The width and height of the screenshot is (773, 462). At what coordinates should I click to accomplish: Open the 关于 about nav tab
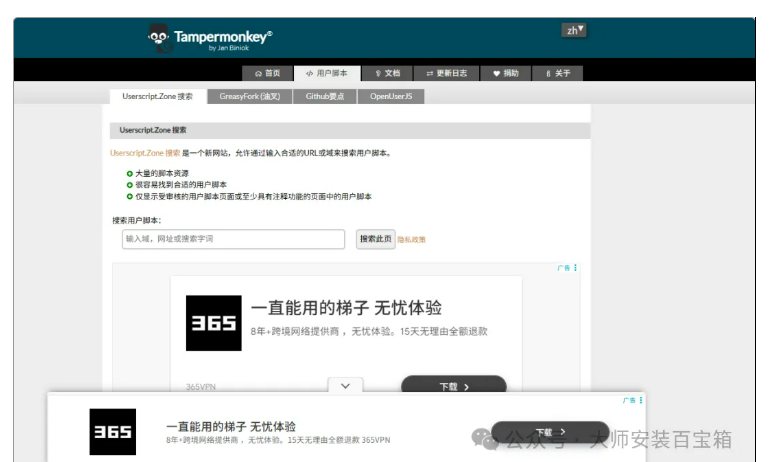[558, 73]
